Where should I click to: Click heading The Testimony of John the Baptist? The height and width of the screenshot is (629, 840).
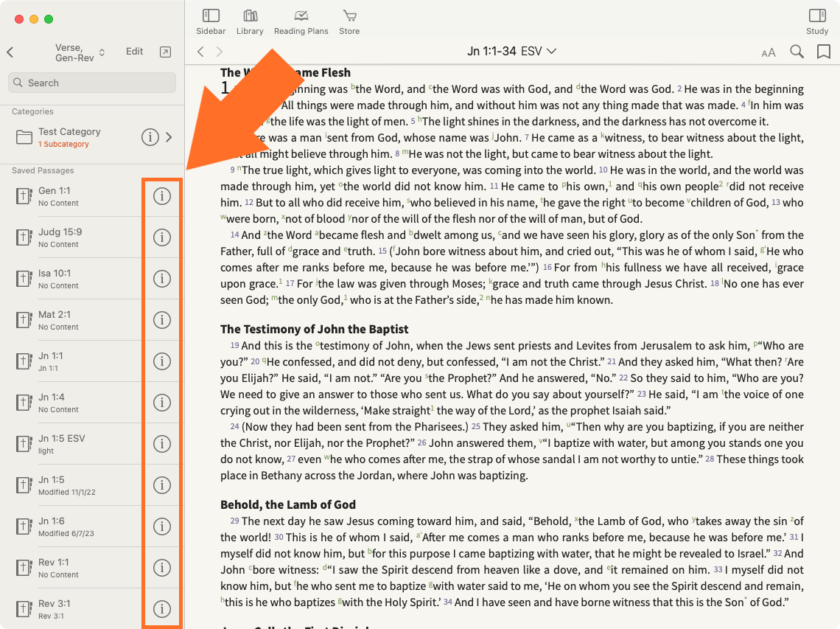click(315, 329)
